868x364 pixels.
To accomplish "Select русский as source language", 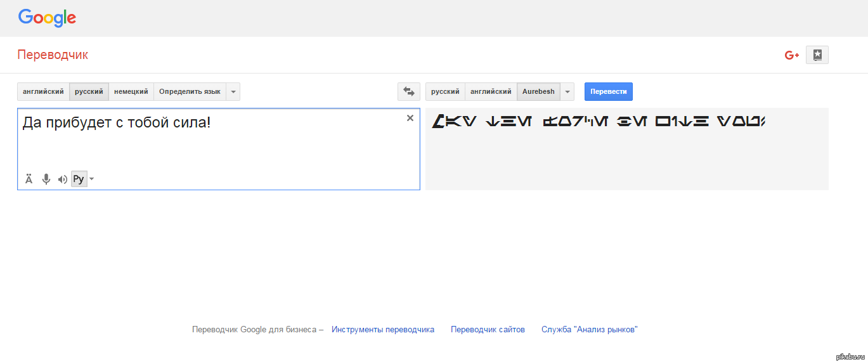I will [89, 92].
